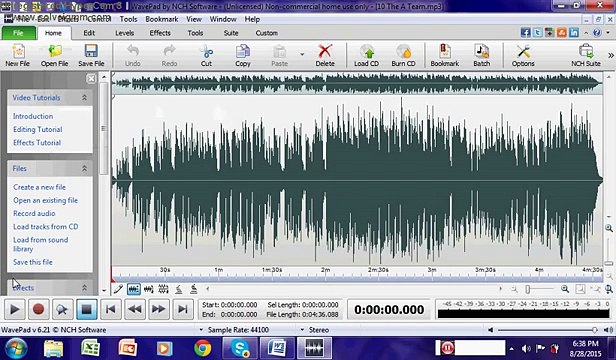Close the left sidebar panel
The height and width of the screenshot is (360, 616).
pos(91,79)
